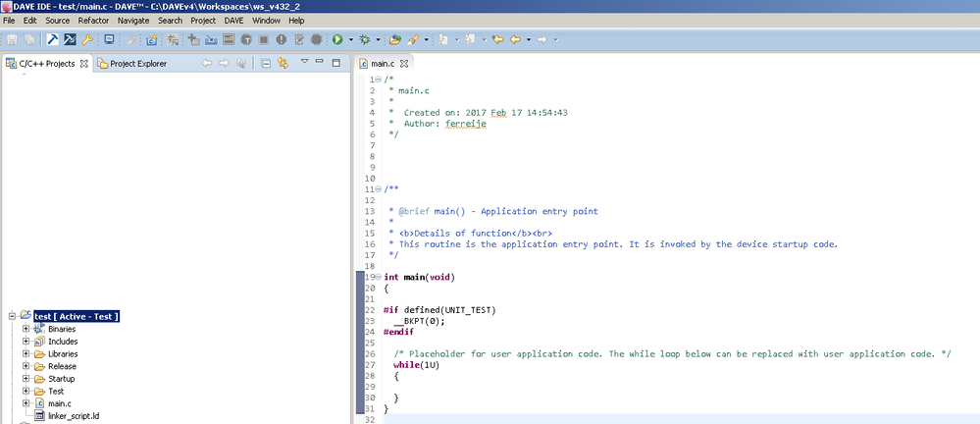Open the Window menu
Viewport: 980px width, 424px height.
(x=266, y=20)
